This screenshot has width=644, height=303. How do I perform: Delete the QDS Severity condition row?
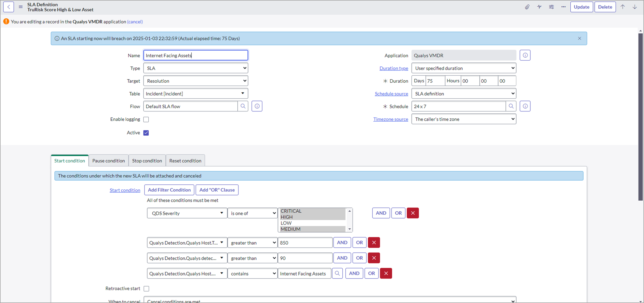413,213
